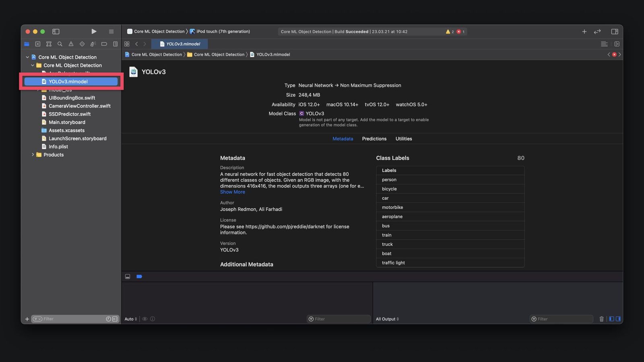Open the Auto variables dropdown
Screen dimensions: 644x362
pos(130,319)
